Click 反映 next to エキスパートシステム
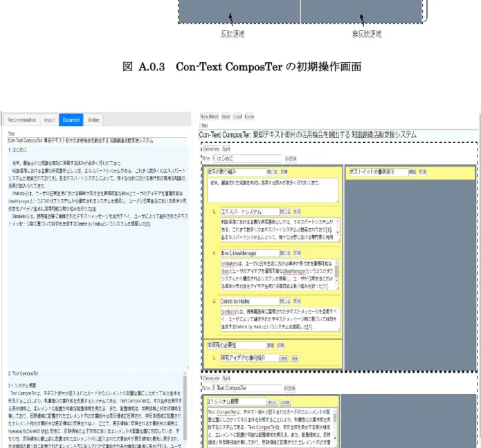Viewport: 481px width, 448px height. [297, 212]
